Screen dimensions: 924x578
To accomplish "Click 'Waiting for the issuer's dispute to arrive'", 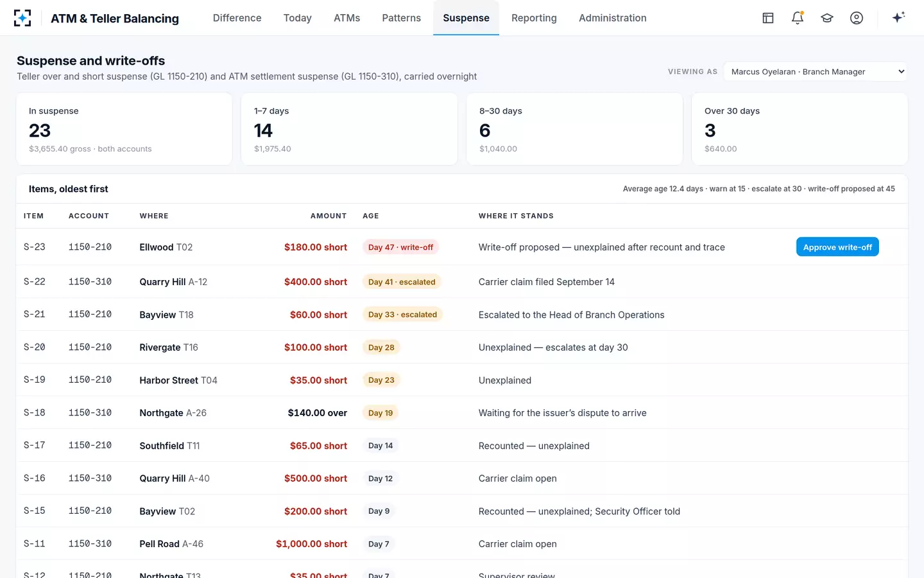I will [563, 413].
